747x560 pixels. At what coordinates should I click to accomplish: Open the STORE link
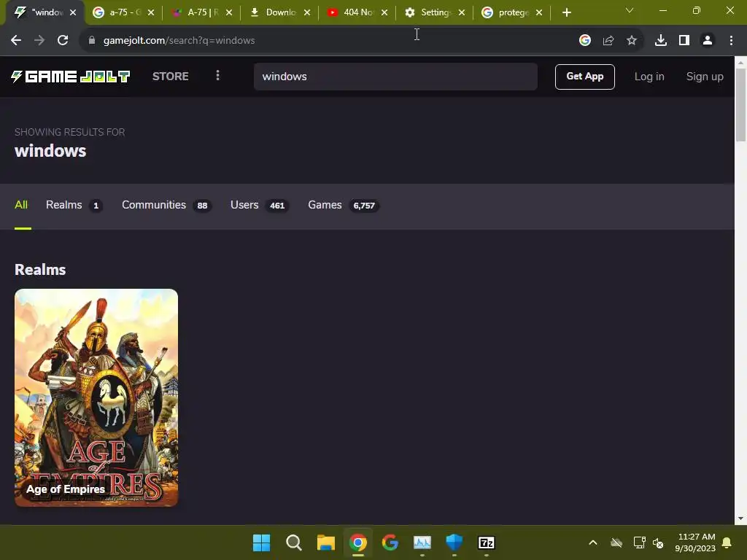171,77
